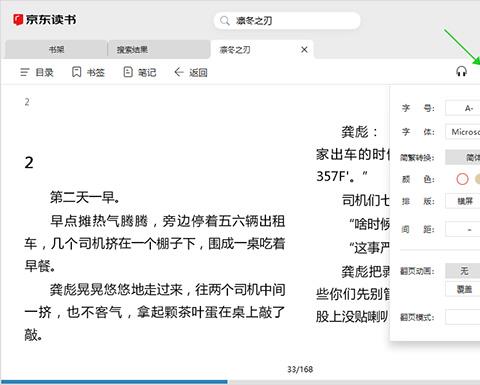Open the 目录 table of contents

(37, 72)
